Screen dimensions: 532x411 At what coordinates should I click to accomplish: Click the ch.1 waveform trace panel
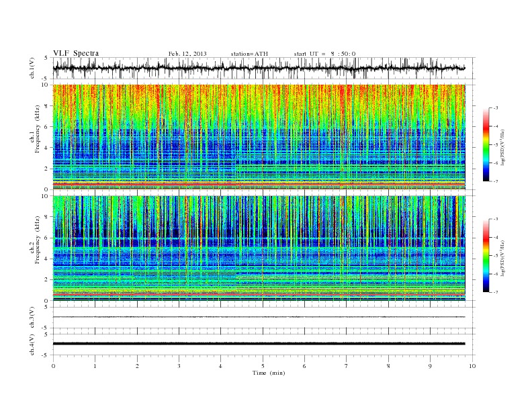click(x=264, y=68)
